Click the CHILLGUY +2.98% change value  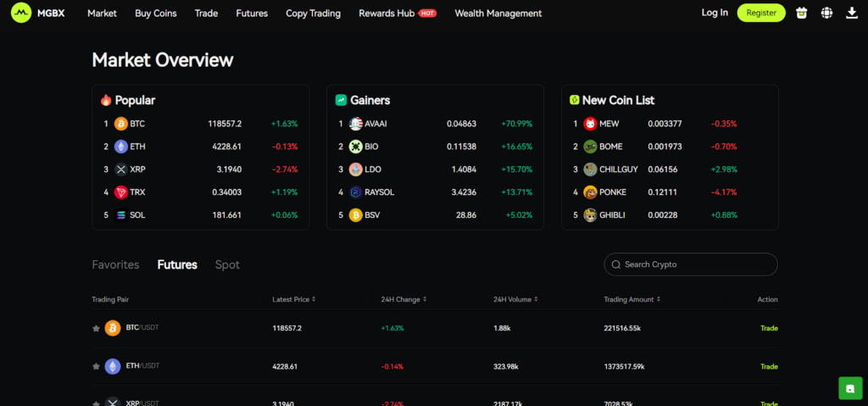[x=724, y=170]
